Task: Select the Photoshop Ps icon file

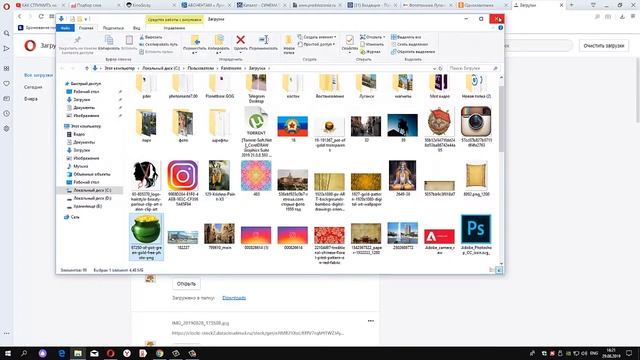Action: tap(476, 229)
